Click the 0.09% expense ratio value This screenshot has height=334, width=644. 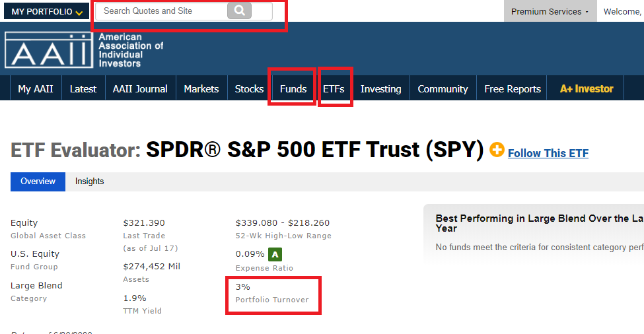[x=250, y=254]
